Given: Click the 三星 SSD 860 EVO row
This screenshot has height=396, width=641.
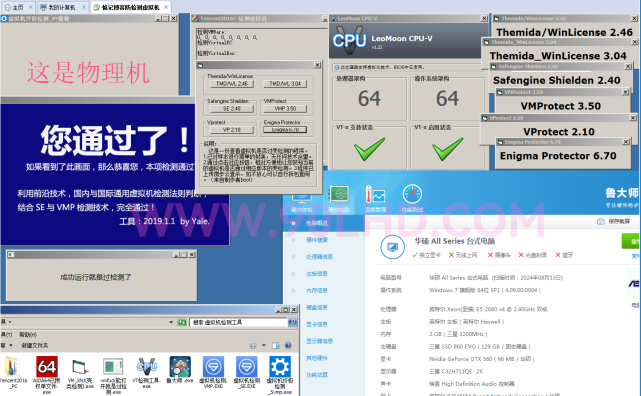Looking at the screenshot, I should click(480, 347).
